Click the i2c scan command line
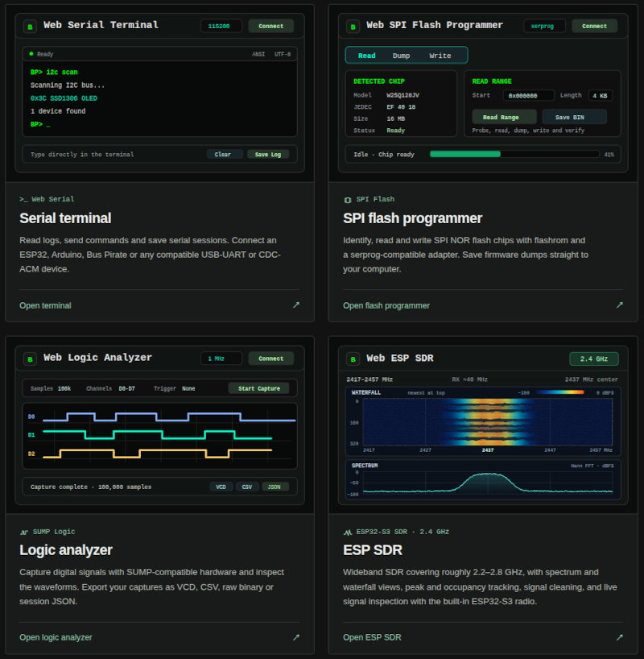Image resolution: width=644 pixels, height=659 pixels. pyautogui.click(x=54, y=73)
